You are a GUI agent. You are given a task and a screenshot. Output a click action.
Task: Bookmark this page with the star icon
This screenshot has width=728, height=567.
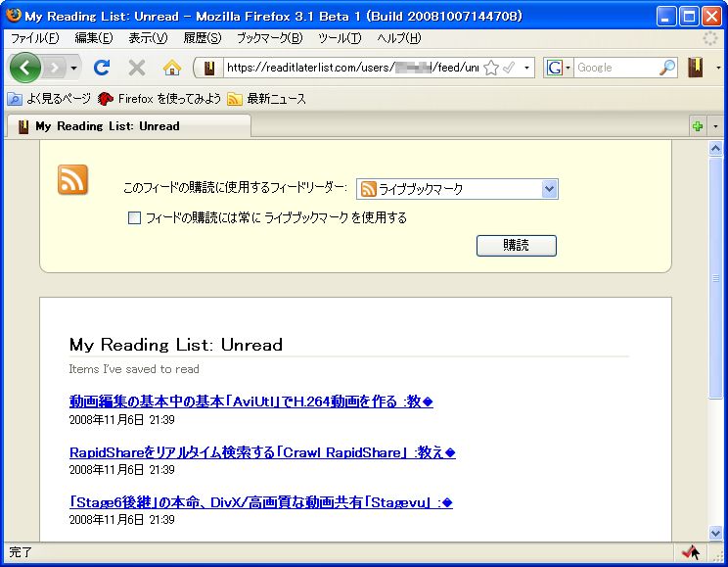[491, 68]
